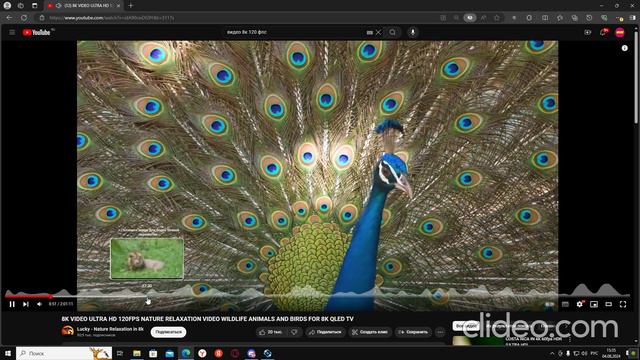Open the account avatar menu
The image size is (640, 360).
click(620, 32)
